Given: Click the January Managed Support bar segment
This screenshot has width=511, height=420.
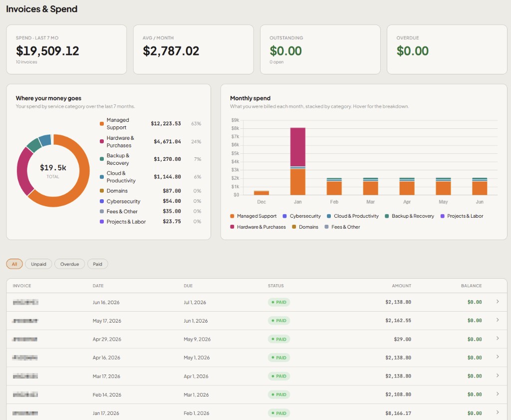Looking at the screenshot, I should [298, 182].
